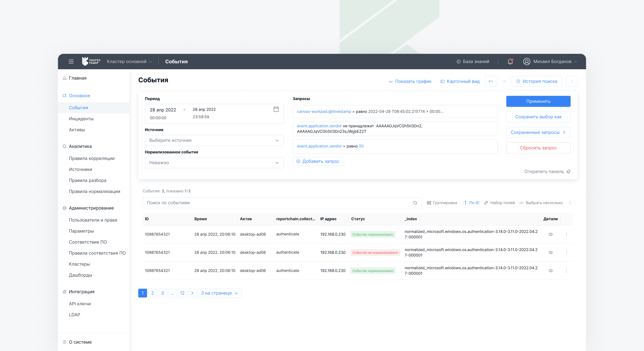Open the more options menu beside История поиска
Screen dimensions: 644x351
tap(571, 81)
